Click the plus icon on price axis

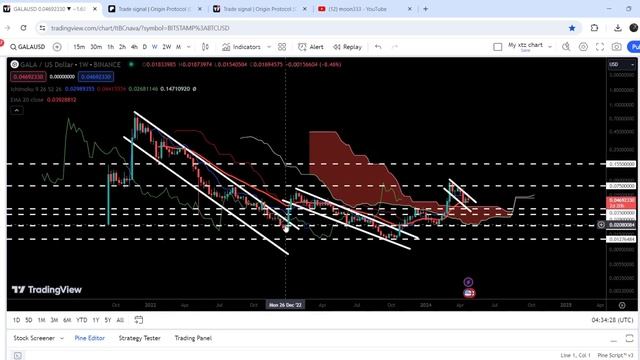click(601, 224)
